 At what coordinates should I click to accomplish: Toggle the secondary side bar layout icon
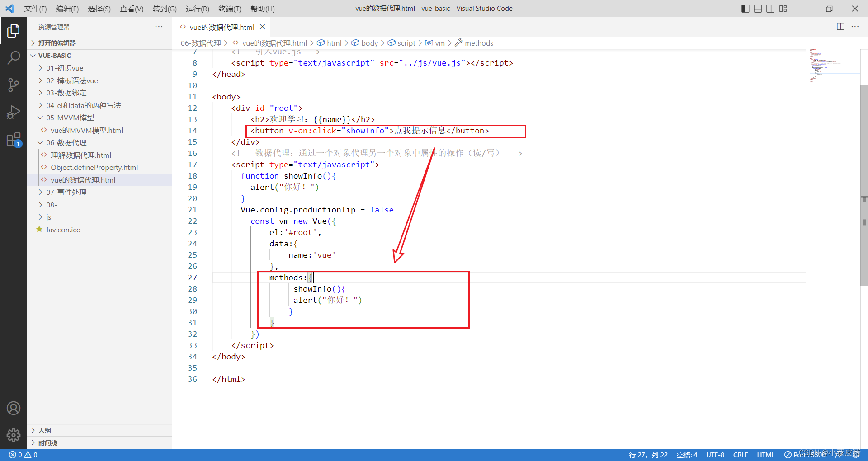pos(770,9)
